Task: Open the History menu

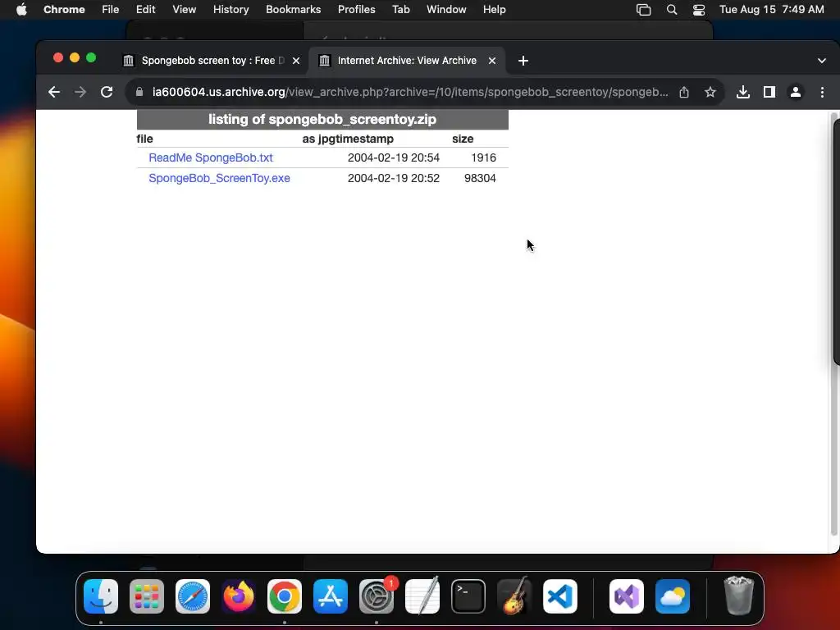Action: coord(231,10)
